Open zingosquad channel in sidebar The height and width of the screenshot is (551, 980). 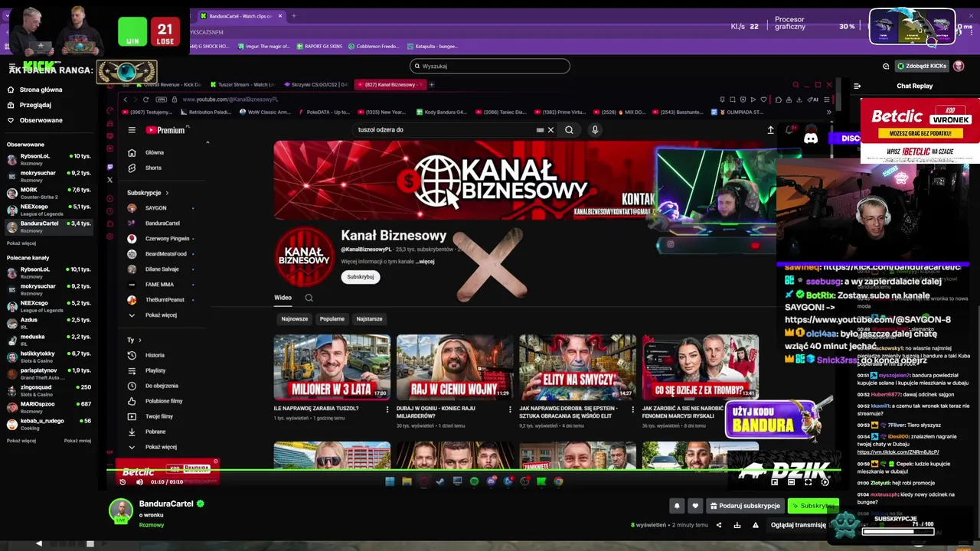point(49,390)
